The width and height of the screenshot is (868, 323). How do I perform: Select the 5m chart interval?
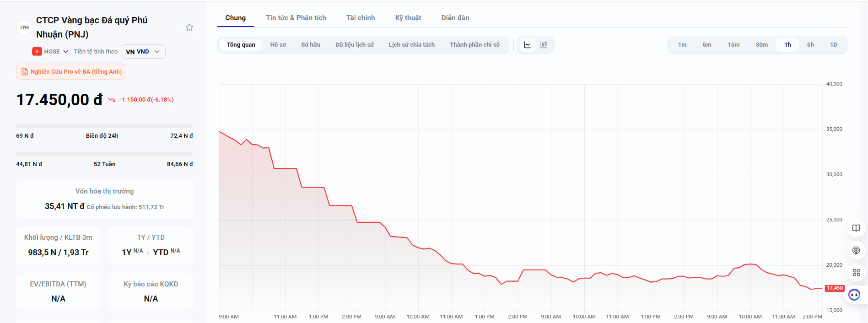(x=707, y=45)
